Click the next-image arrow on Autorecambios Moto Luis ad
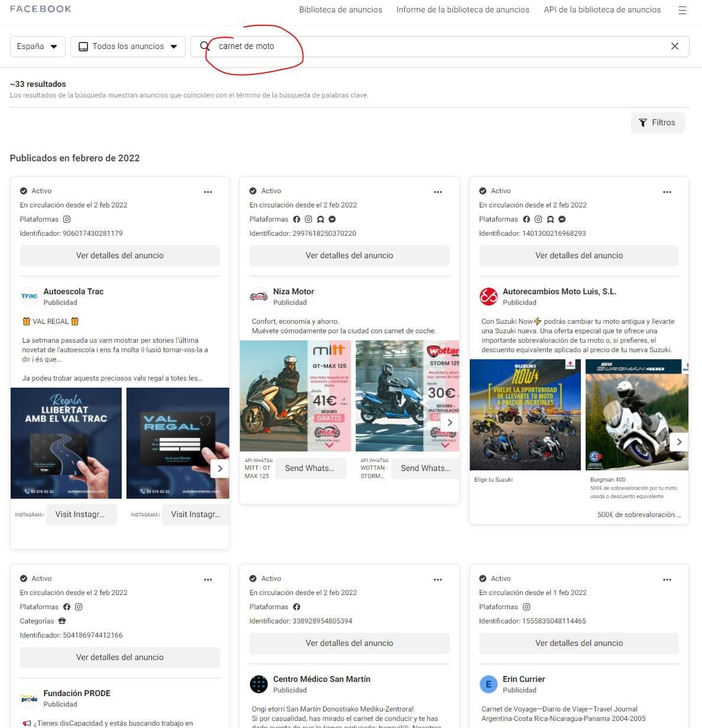This screenshot has height=728, width=702. 679,442
